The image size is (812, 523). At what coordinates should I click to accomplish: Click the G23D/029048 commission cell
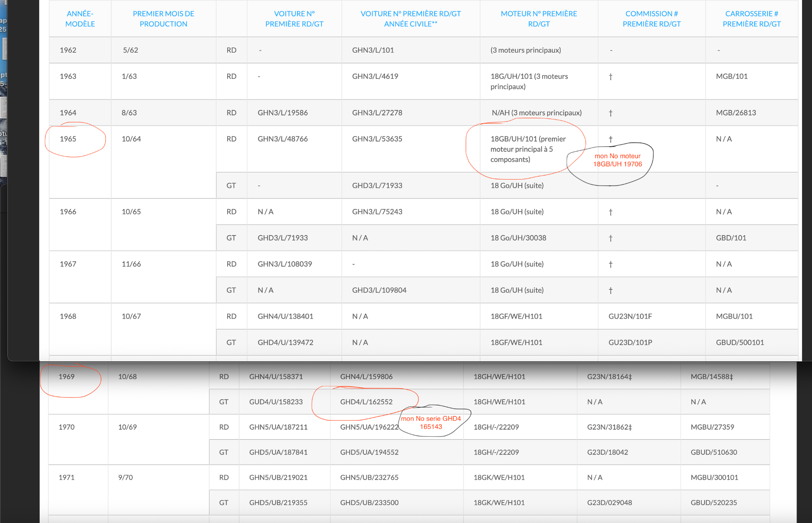(x=609, y=503)
